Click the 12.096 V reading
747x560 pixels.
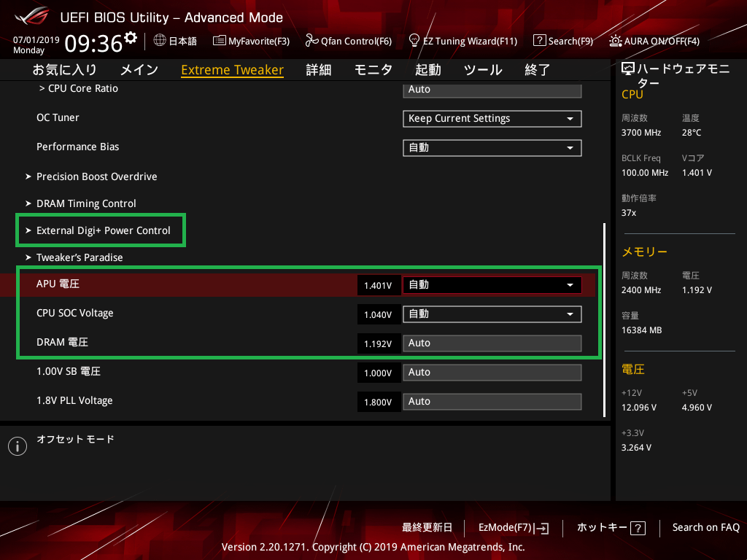click(x=639, y=408)
